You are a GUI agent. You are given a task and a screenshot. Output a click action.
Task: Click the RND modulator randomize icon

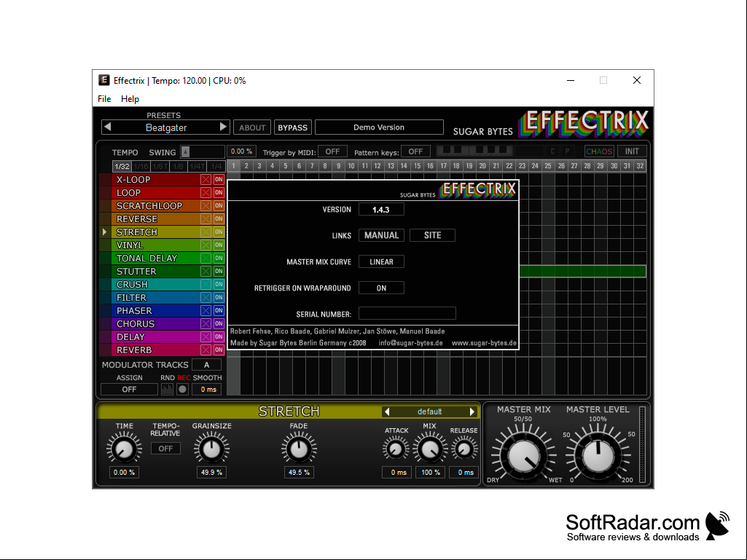click(x=167, y=390)
